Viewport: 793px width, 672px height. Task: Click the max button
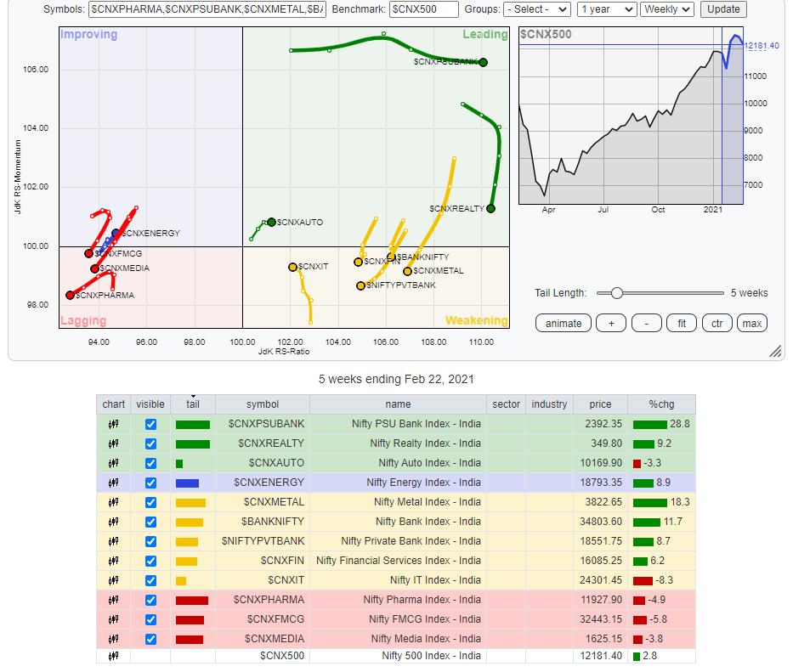752,324
